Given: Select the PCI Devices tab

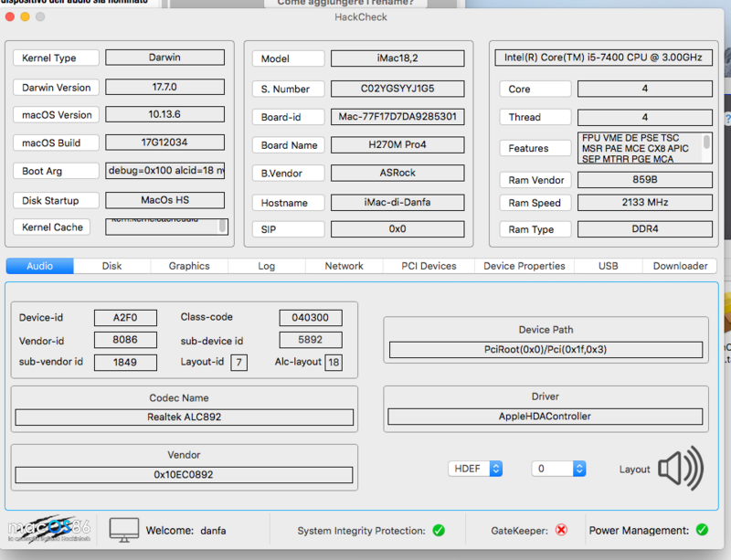Looking at the screenshot, I should pyautogui.click(x=429, y=266).
